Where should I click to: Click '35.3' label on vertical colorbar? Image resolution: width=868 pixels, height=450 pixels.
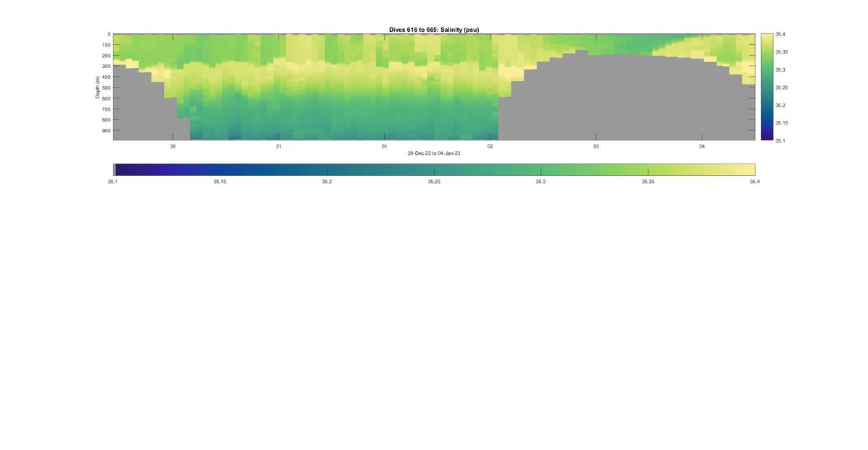[781, 69]
